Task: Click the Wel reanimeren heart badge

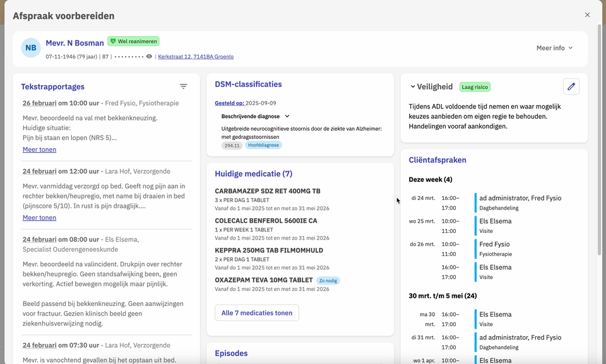Action: click(x=133, y=42)
